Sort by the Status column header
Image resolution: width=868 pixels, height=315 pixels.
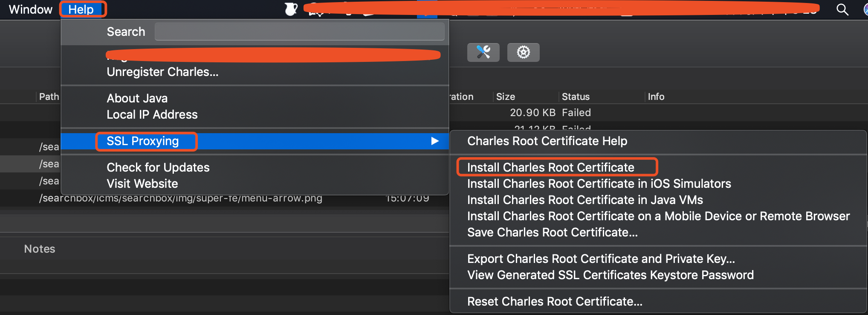coord(575,96)
